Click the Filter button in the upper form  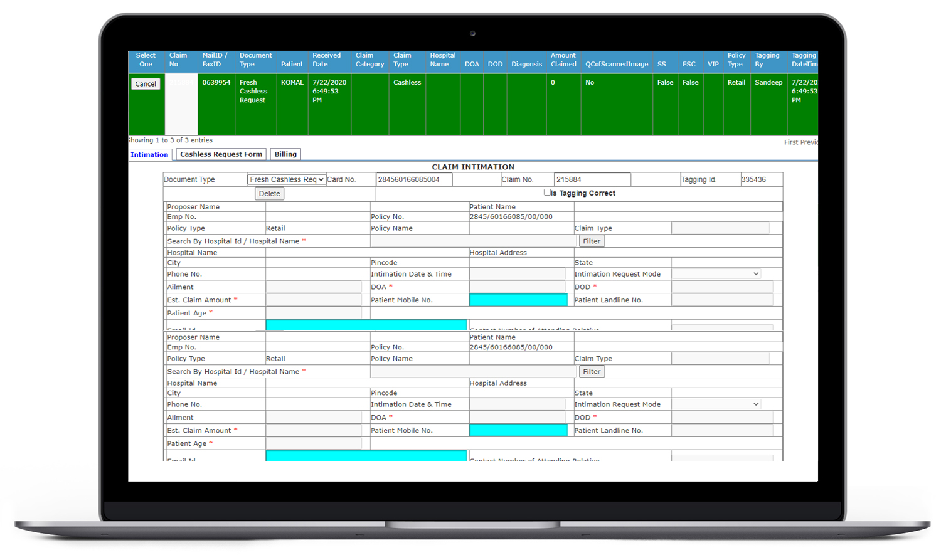(x=591, y=241)
